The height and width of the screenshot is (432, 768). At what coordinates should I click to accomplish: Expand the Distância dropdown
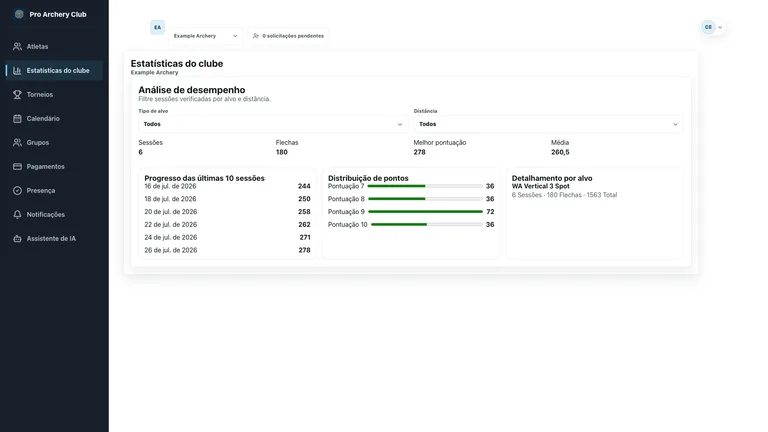pyautogui.click(x=548, y=124)
